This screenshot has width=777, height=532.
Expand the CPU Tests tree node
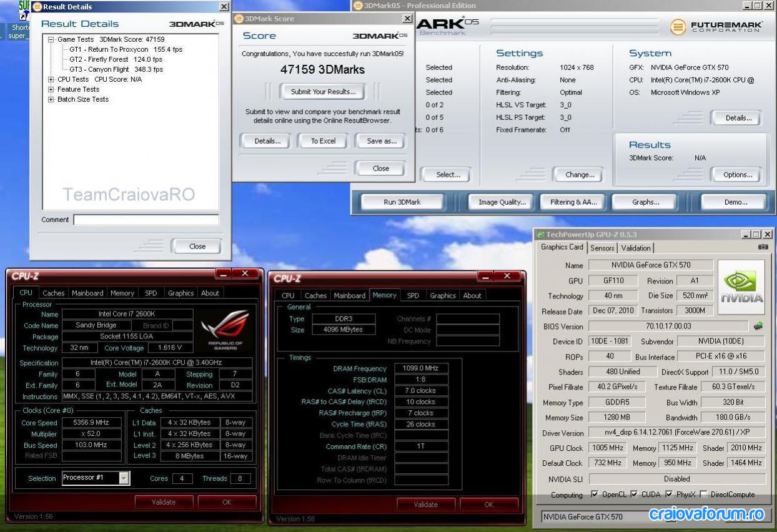coord(51,79)
